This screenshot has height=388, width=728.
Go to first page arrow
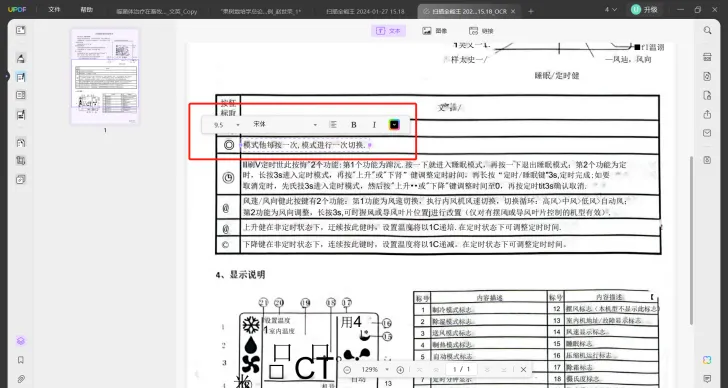419,369
